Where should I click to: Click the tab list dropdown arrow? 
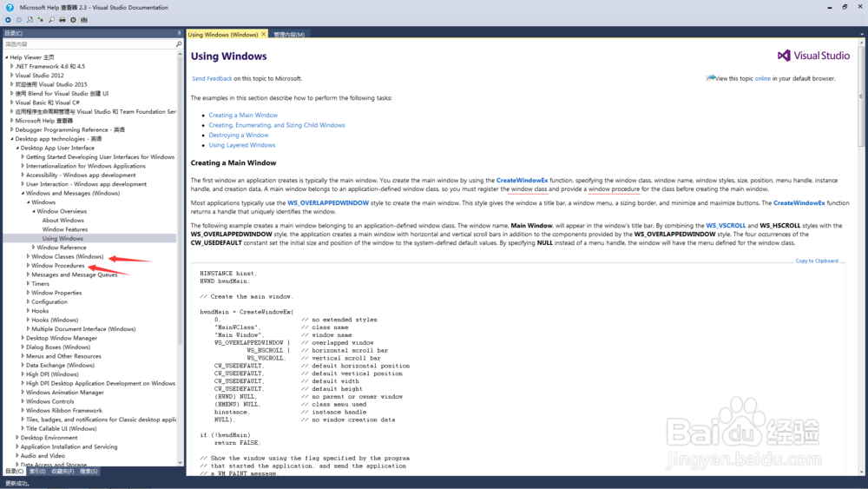(862, 35)
